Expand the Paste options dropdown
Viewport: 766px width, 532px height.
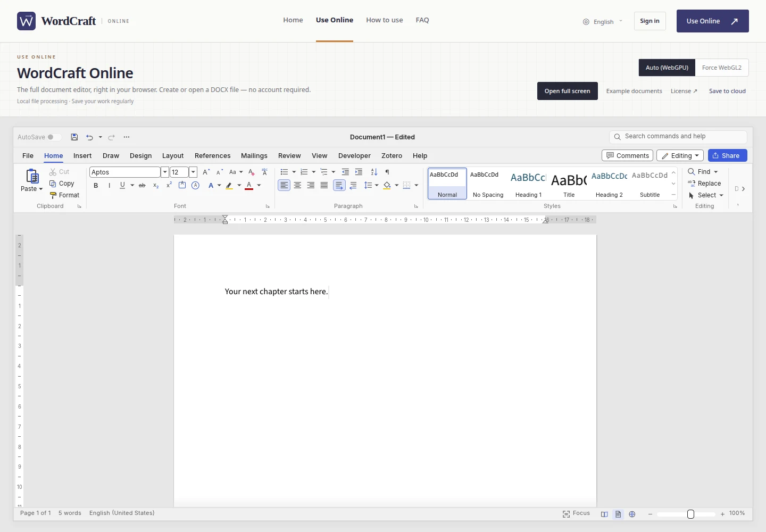click(x=40, y=189)
